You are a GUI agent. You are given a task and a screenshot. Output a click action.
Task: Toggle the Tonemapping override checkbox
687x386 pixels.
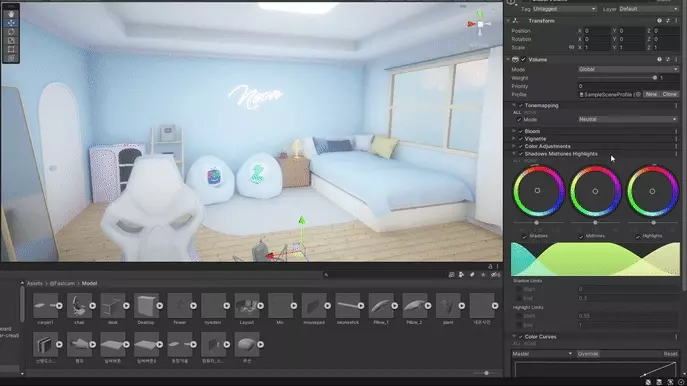click(521, 106)
